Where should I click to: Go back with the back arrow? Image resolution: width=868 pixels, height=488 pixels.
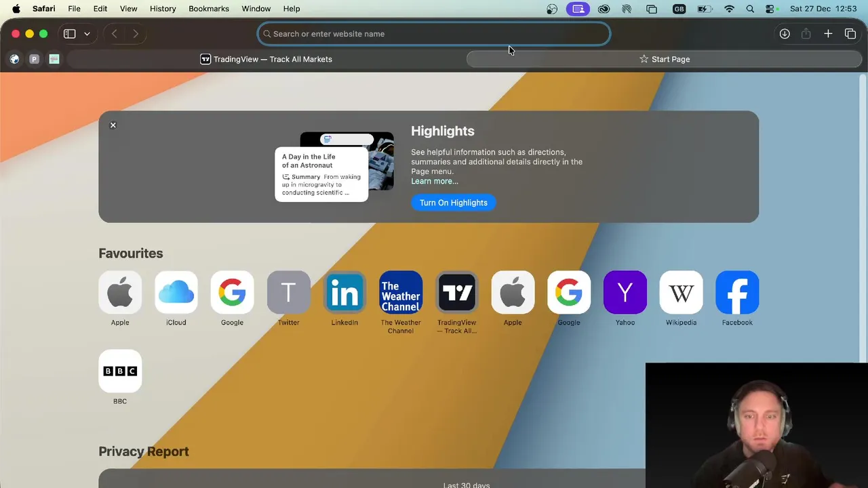coord(115,34)
